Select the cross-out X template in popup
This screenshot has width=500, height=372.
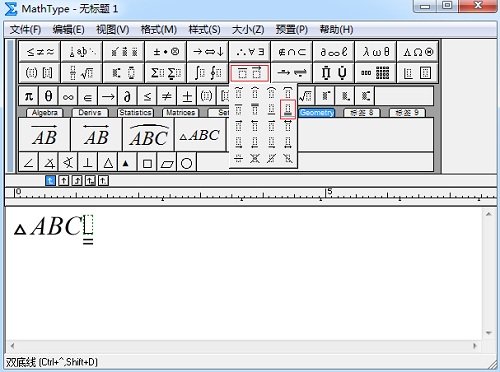coord(255,159)
